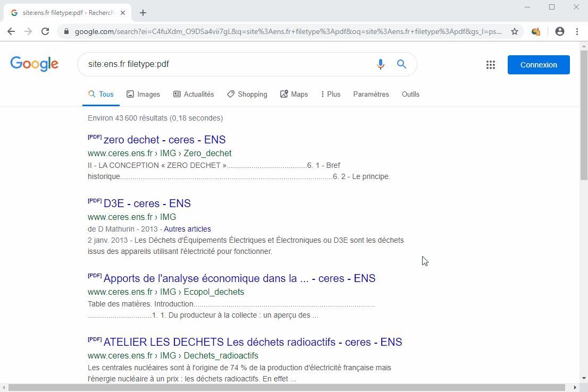Bookmark this page with the star icon
Viewport: 588px width, 392px height.
tap(515, 31)
